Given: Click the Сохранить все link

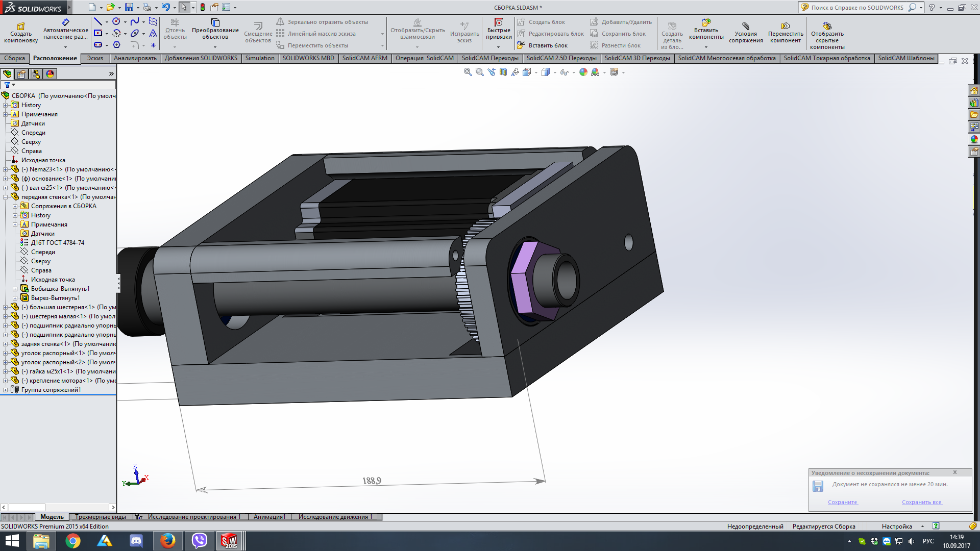Looking at the screenshot, I should coord(921,502).
